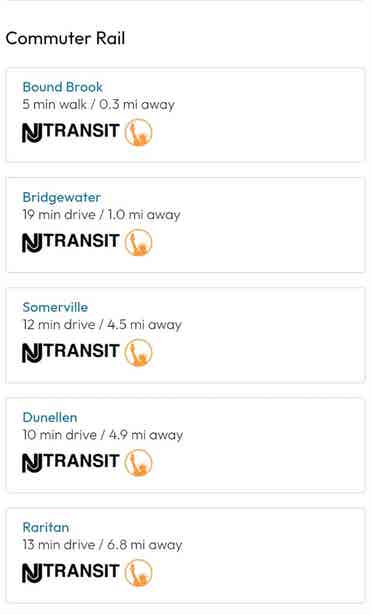Click the NJ Transit logo under Somerville
This screenshot has width=372, height=615.
point(71,352)
